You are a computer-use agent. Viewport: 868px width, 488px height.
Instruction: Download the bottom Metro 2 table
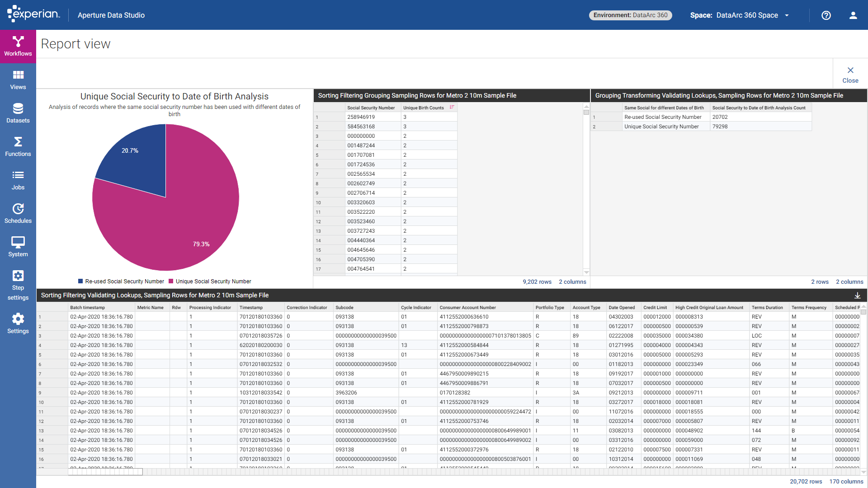coord(857,296)
